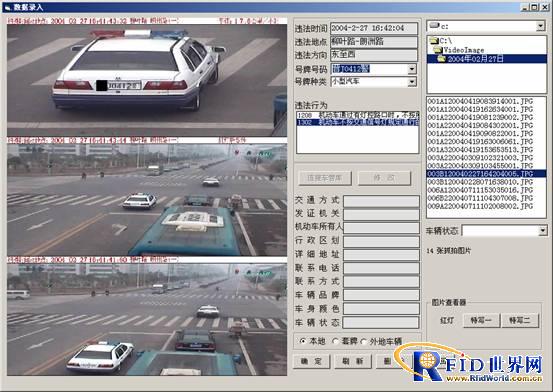
Task: Select the 1208 violation entry in list
Action: click(x=358, y=115)
